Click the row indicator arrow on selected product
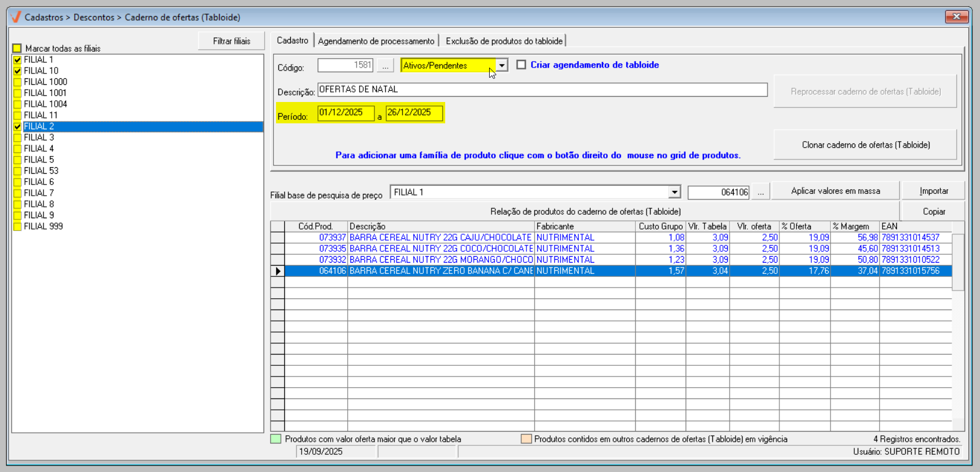980x472 pixels. pyautogui.click(x=278, y=271)
